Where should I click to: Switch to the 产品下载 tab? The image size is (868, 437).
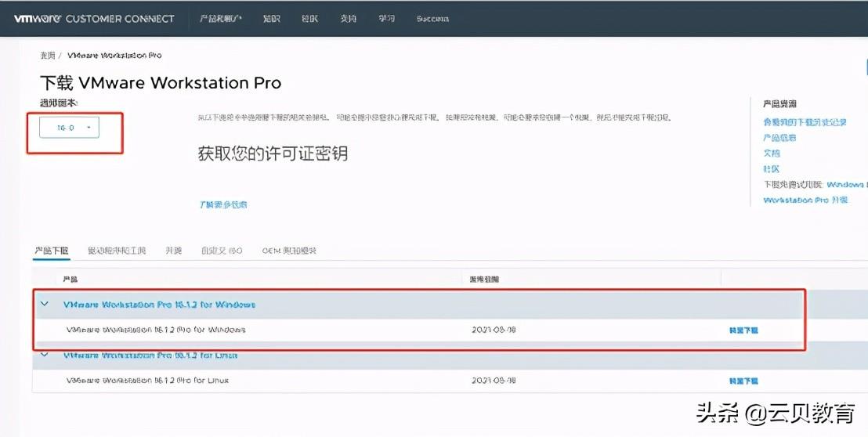(52, 251)
